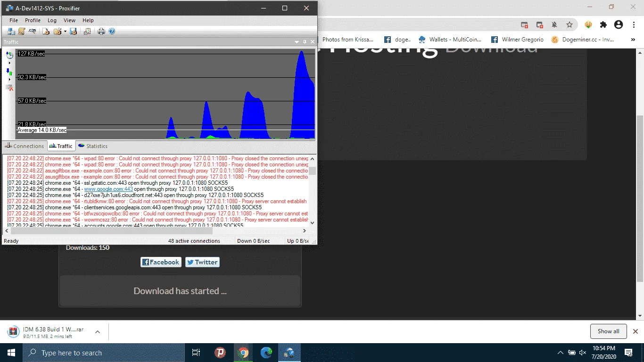Click the muted notifications bell icon
Image resolution: width=644 pixels, height=362 pixels.
pyautogui.click(x=554, y=25)
